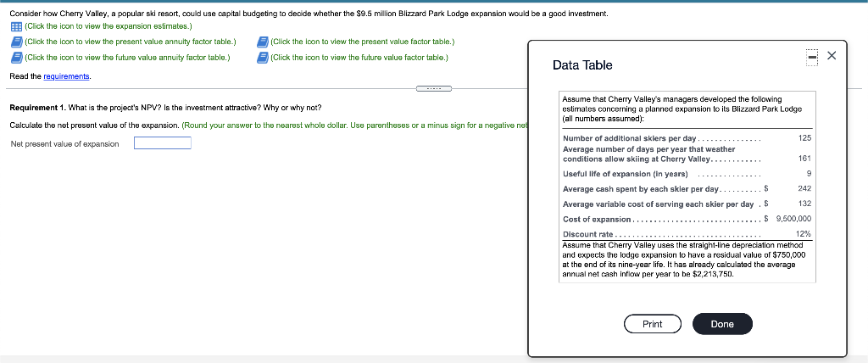Click '(Click the icon to view the expansion estimates.)' text

(108, 26)
